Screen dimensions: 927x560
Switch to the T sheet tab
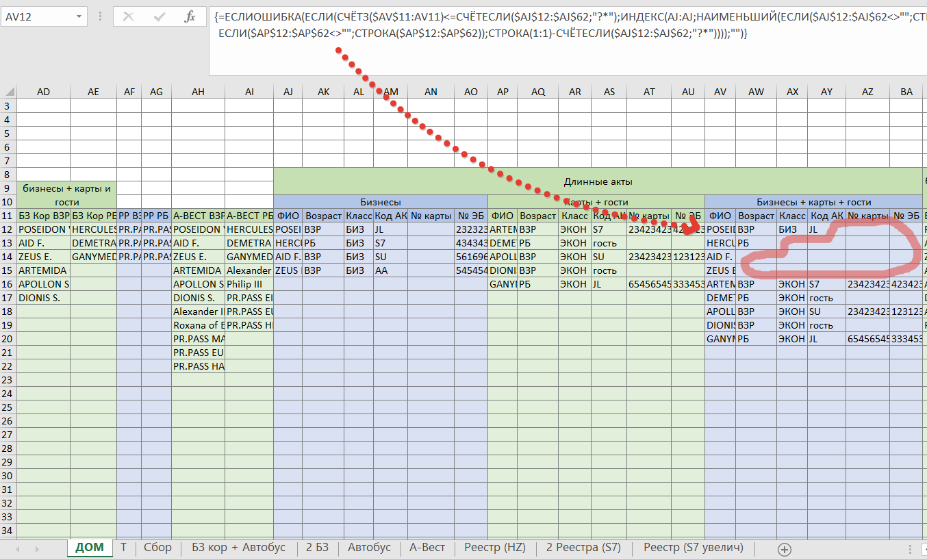(x=124, y=548)
